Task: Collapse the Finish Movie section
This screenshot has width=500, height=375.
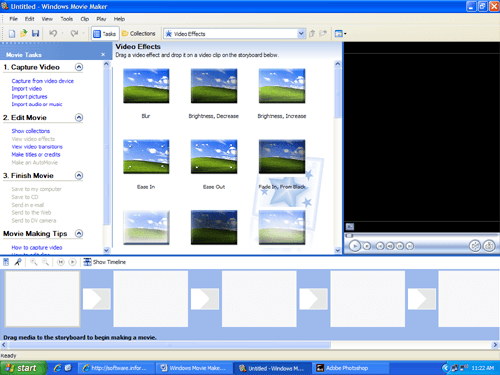Action: coord(79,176)
